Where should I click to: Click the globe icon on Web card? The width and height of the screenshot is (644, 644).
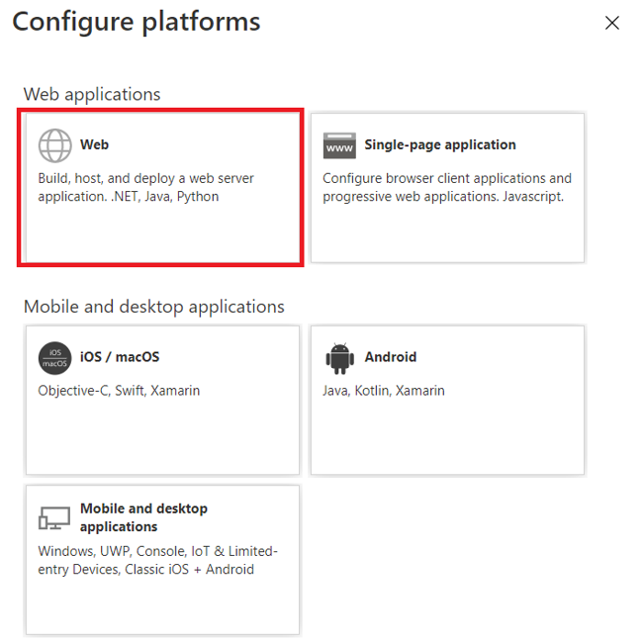(55, 145)
